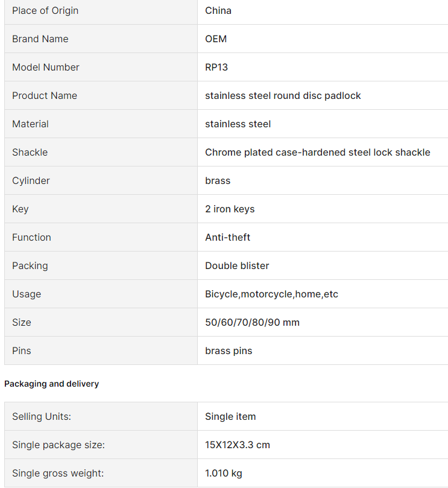Image resolution: width=448 pixels, height=488 pixels.
Task: Click the 'Material' row label
Action: tap(101, 124)
